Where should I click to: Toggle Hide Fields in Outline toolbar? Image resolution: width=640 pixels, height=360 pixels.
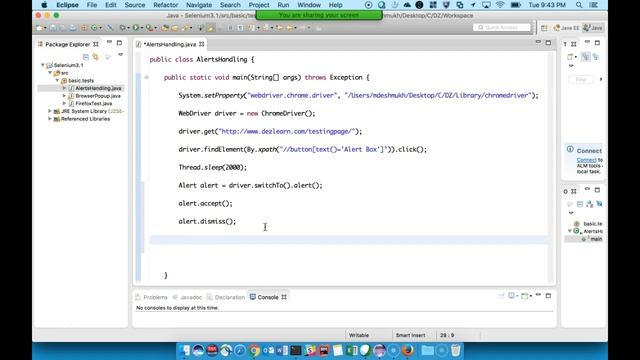point(599,204)
